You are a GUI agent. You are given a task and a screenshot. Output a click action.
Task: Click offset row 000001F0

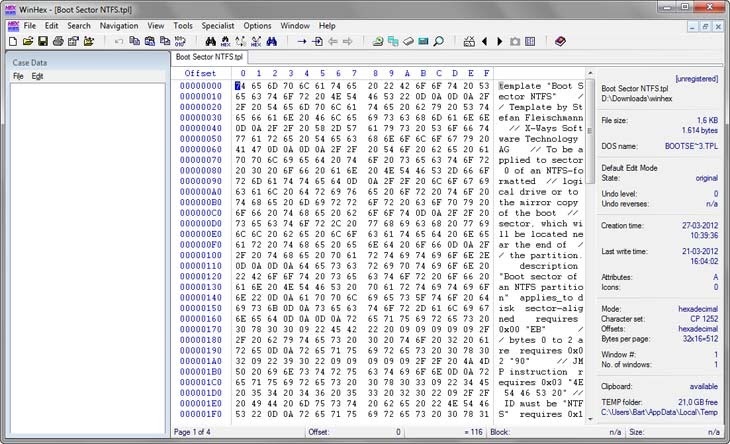pos(201,414)
